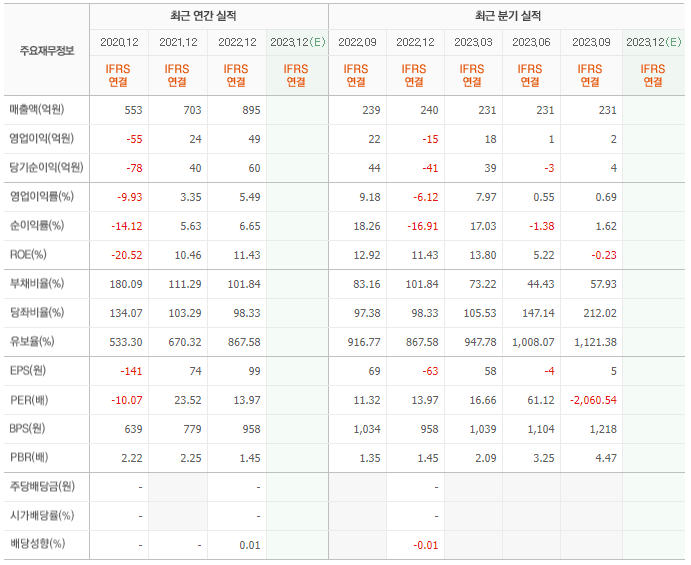Select the 유보율(%) row label
Viewport: 691px width, 565px height.
point(32,342)
